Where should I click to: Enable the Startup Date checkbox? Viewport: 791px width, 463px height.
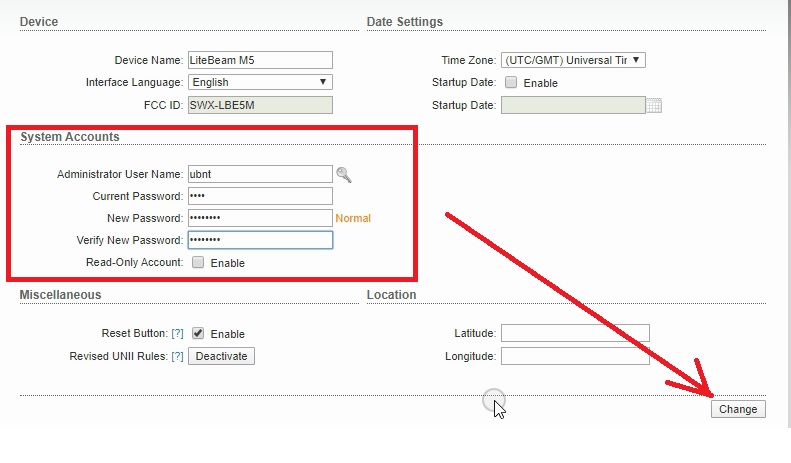click(x=511, y=82)
